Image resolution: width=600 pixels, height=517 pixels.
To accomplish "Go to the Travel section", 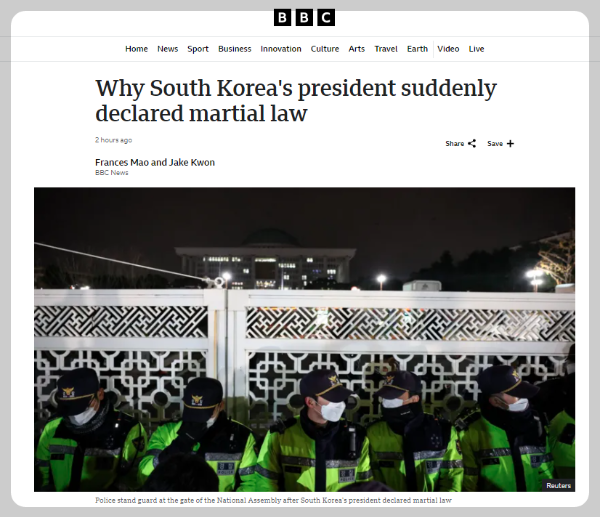I will click(386, 49).
